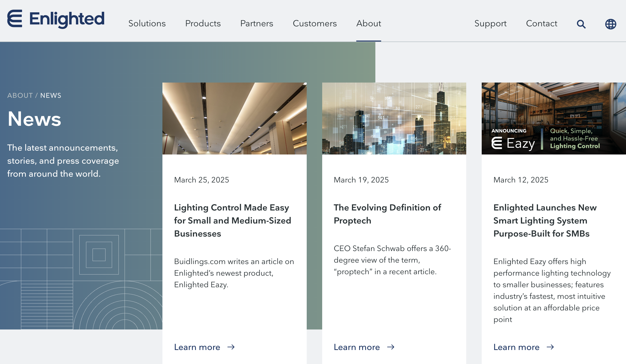Open the Announcing Eazy article thumbnail
Viewport: 626px width, 364px height.
point(554,118)
